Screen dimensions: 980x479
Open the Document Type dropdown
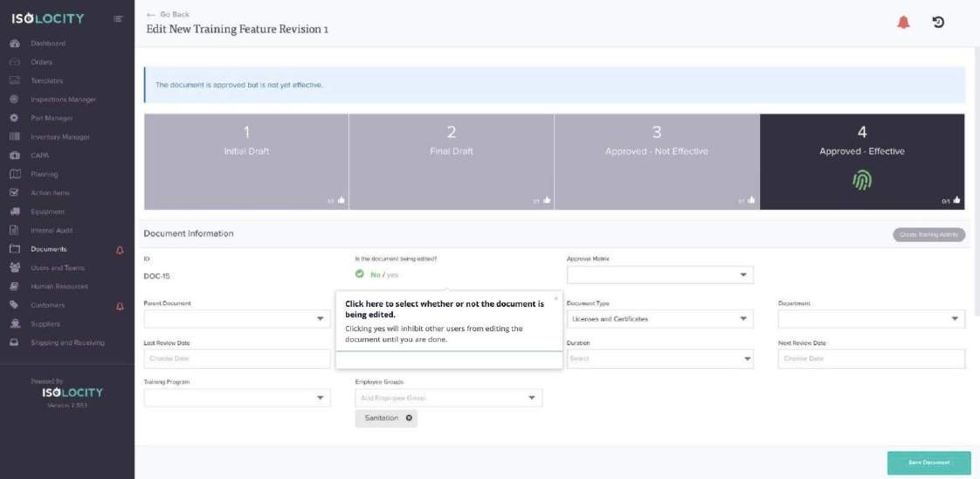(660, 319)
